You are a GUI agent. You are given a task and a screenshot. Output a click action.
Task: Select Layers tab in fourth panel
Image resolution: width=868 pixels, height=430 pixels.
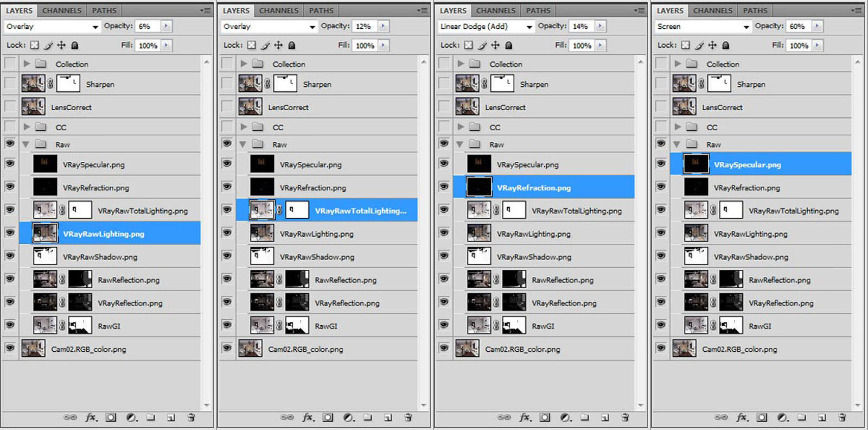[670, 10]
